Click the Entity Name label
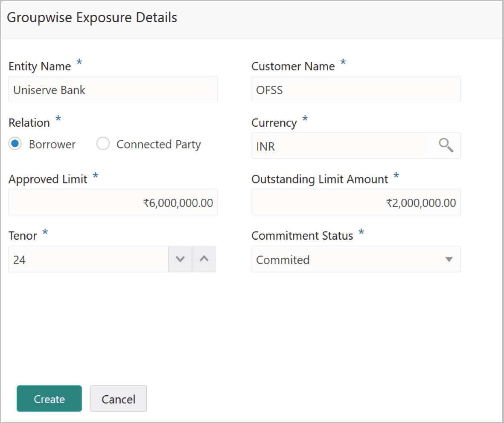The image size is (504, 423). coord(40,67)
